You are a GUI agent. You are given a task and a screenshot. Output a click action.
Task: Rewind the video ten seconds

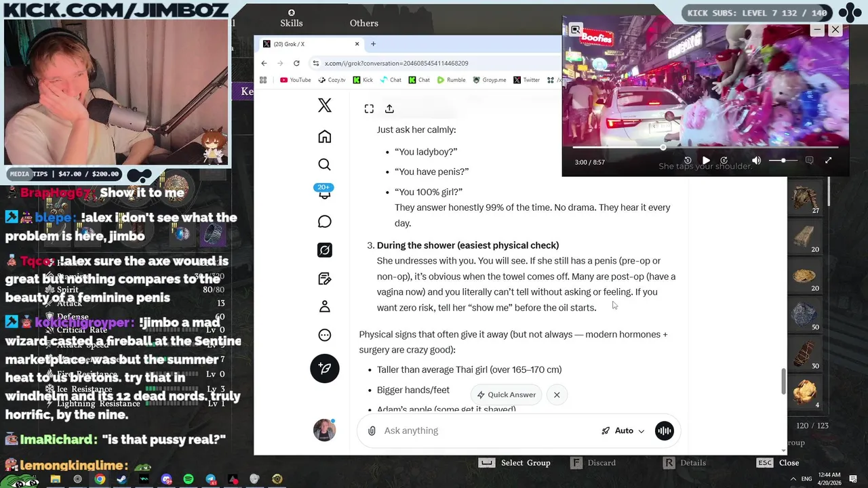pyautogui.click(x=688, y=161)
